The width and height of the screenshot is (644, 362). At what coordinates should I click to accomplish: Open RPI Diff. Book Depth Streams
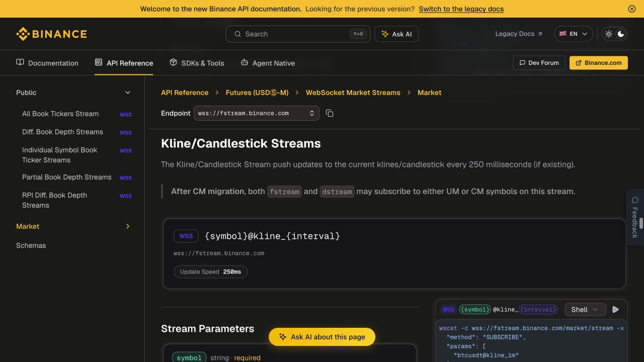point(77,200)
